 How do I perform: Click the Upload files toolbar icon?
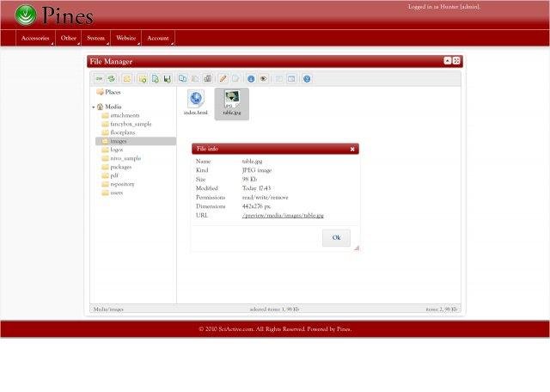coord(168,78)
